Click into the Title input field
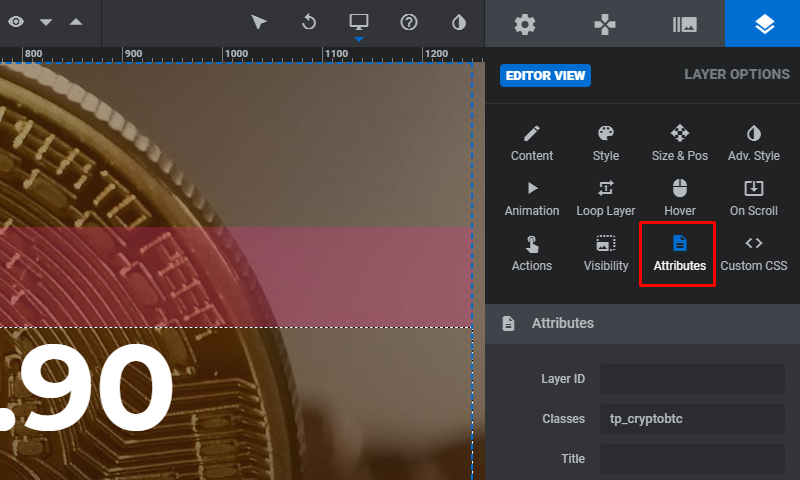 (692, 459)
